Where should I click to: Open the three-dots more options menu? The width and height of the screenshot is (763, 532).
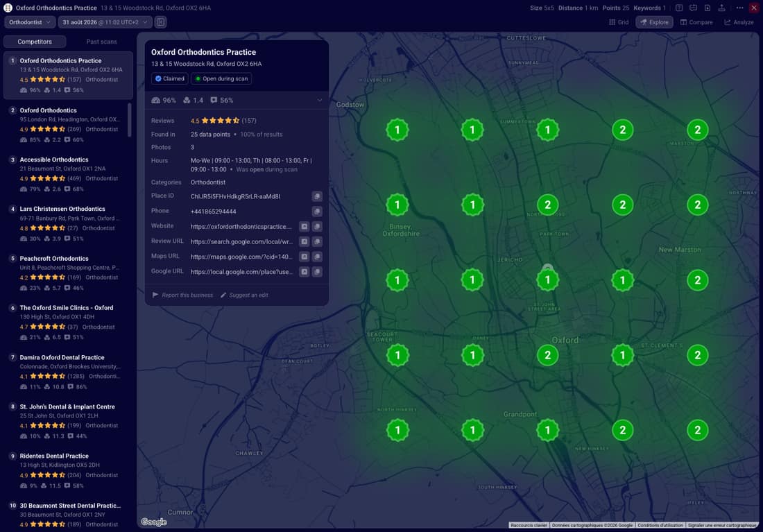point(739,8)
